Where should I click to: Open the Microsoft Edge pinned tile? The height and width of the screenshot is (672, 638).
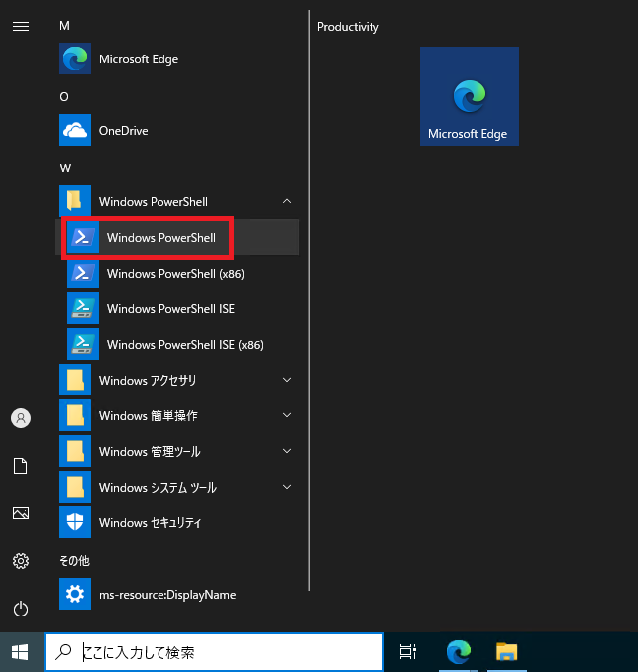click(470, 96)
